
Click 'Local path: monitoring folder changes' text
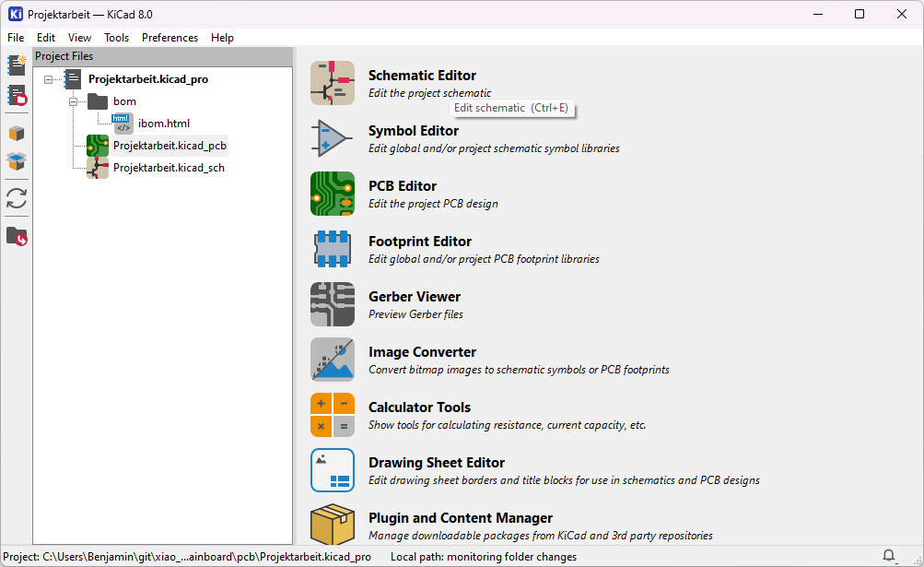484,557
